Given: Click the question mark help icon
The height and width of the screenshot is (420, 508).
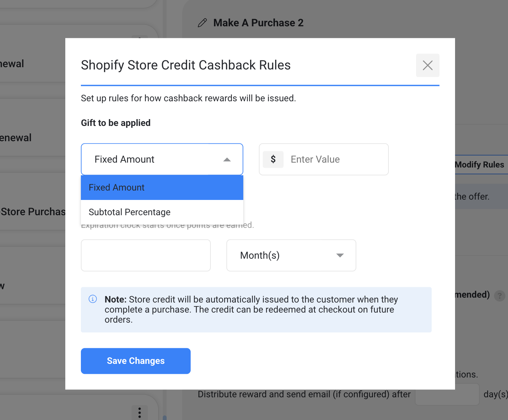Looking at the screenshot, I should coord(499,296).
